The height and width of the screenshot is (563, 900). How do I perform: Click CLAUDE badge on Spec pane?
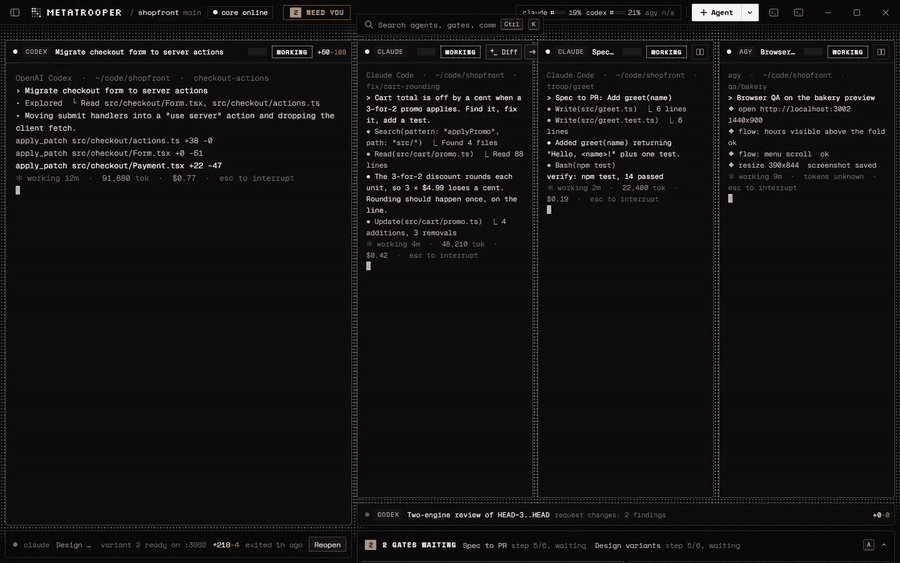tap(571, 52)
